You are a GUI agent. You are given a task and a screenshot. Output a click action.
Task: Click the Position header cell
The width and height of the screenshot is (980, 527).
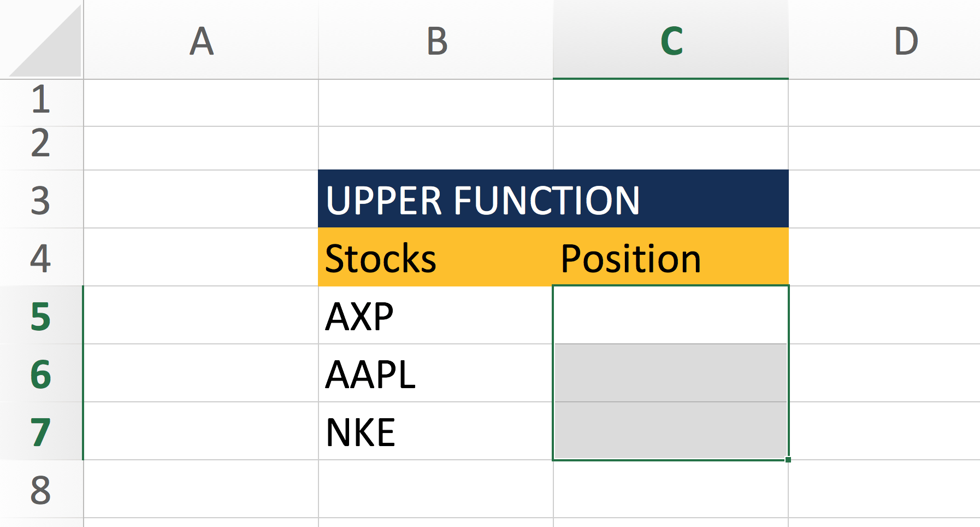(671, 257)
